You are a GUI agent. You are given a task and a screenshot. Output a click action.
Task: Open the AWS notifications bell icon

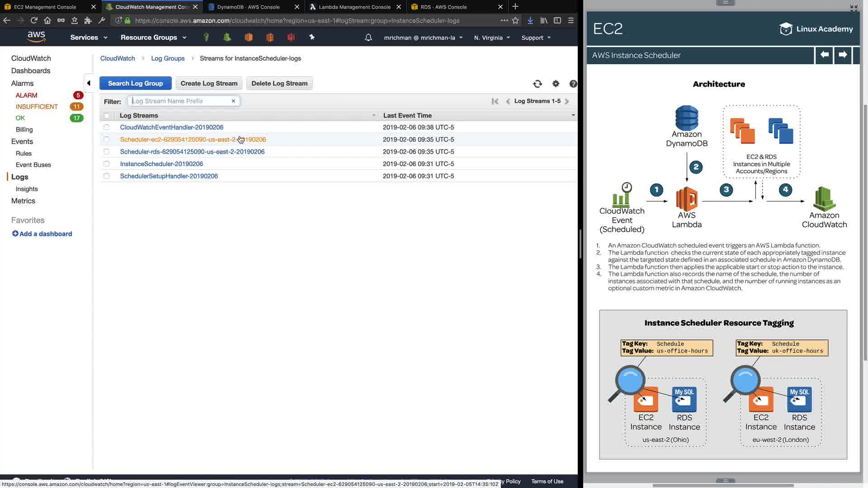[x=368, y=38]
